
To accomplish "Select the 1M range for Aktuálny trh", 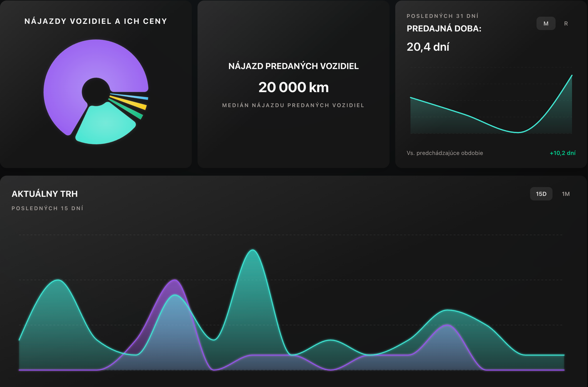I will 566,194.
